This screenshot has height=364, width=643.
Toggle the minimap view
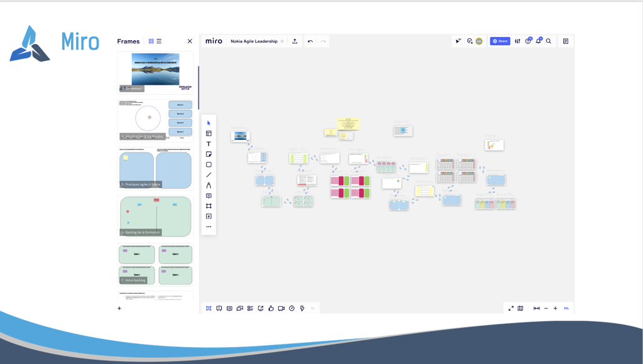520,308
